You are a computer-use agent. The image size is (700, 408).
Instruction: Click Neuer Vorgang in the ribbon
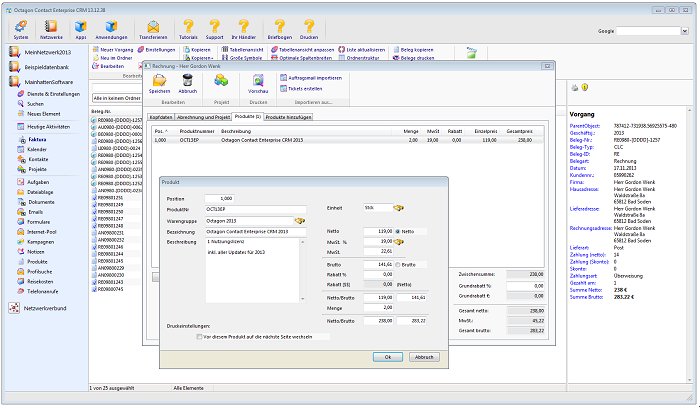click(x=112, y=50)
